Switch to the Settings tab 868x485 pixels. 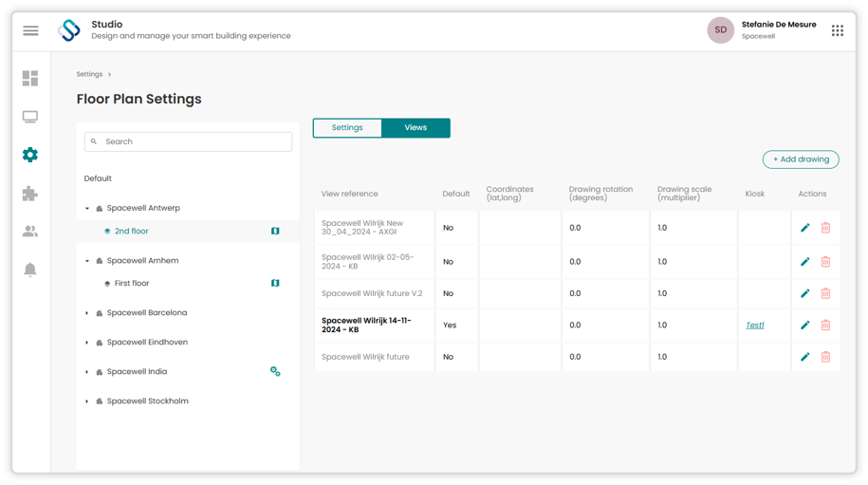pos(347,127)
